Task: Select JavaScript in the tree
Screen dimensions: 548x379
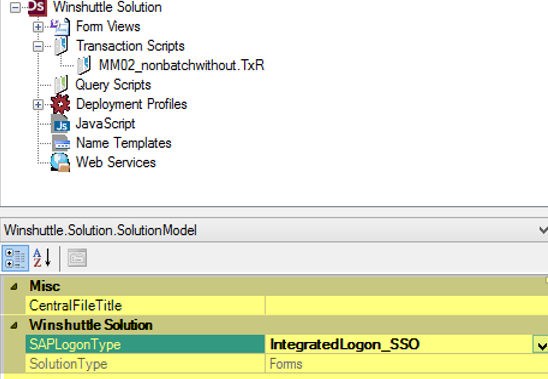Action: click(105, 124)
